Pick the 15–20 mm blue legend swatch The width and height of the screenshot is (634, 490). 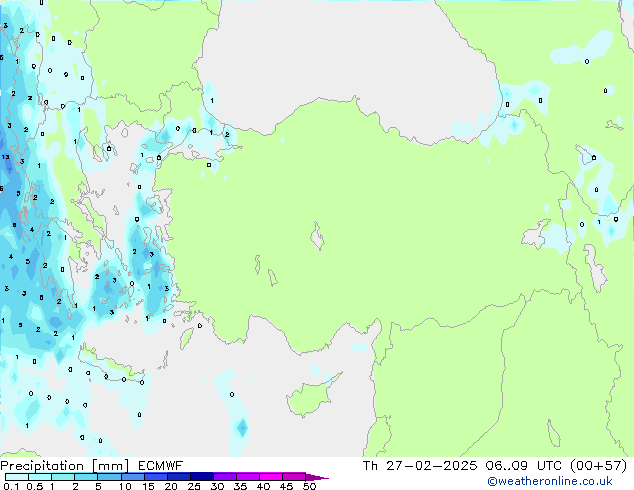pos(156,477)
